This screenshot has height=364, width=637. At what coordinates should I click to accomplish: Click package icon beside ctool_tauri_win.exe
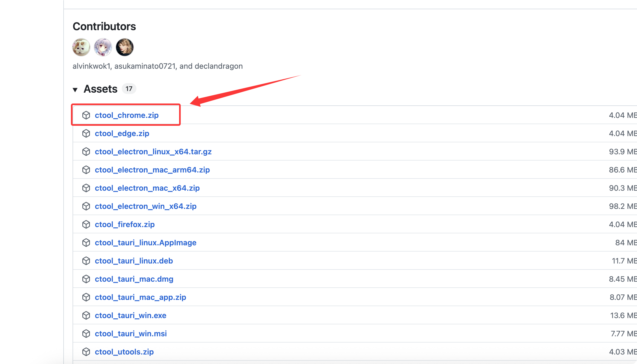point(86,315)
